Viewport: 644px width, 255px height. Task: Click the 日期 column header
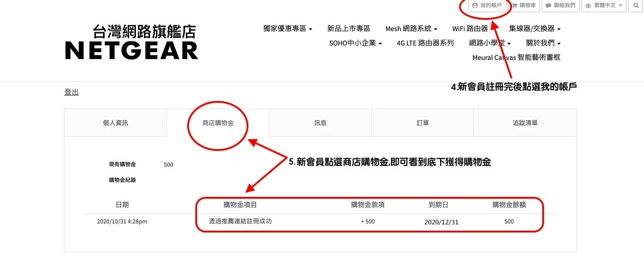[122, 205]
